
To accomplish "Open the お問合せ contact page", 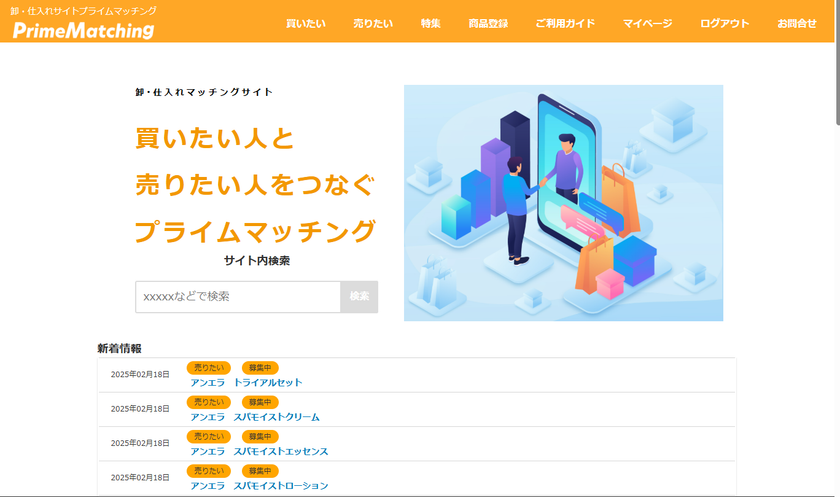I will pyautogui.click(x=797, y=24).
